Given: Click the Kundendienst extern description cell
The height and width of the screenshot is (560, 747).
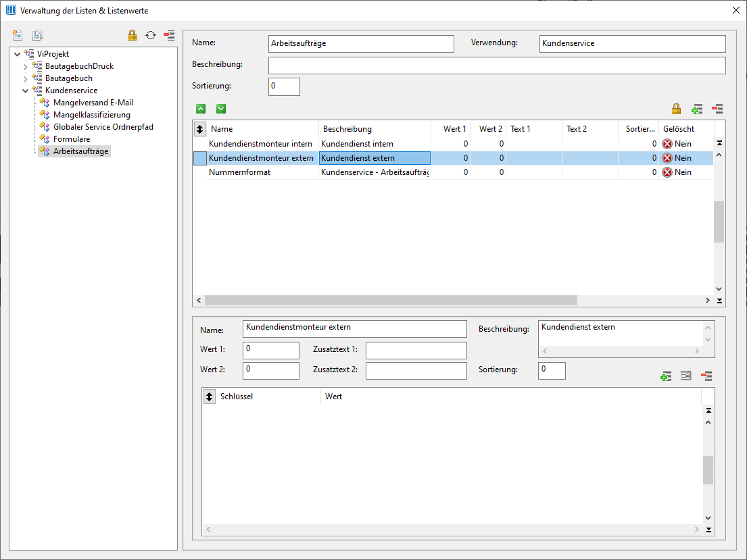Looking at the screenshot, I should tap(375, 158).
